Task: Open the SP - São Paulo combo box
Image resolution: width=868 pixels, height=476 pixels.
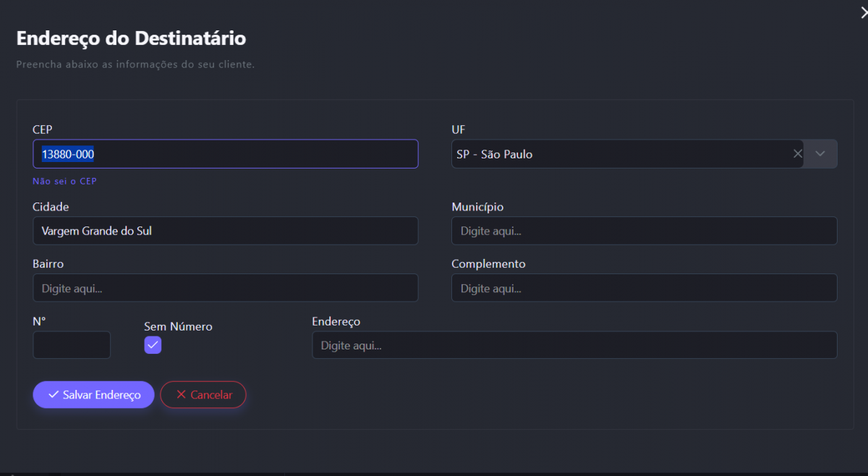Action: [622, 154]
